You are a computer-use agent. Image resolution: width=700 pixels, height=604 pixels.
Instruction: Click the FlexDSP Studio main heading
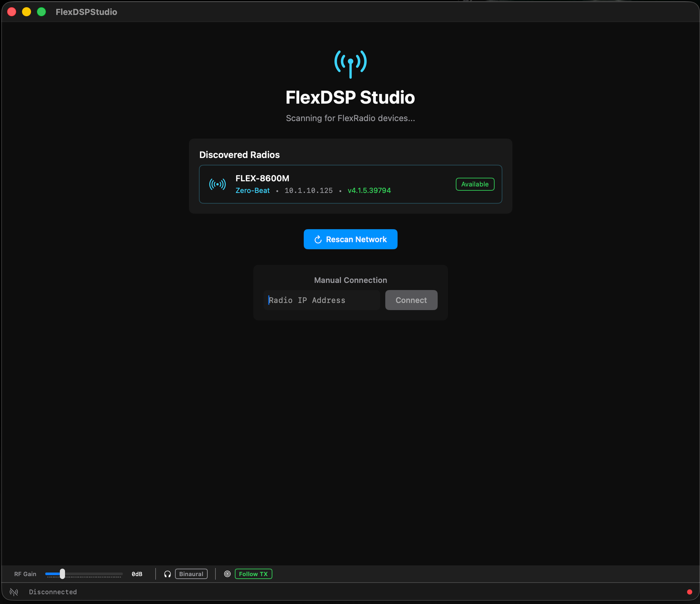[x=350, y=98]
